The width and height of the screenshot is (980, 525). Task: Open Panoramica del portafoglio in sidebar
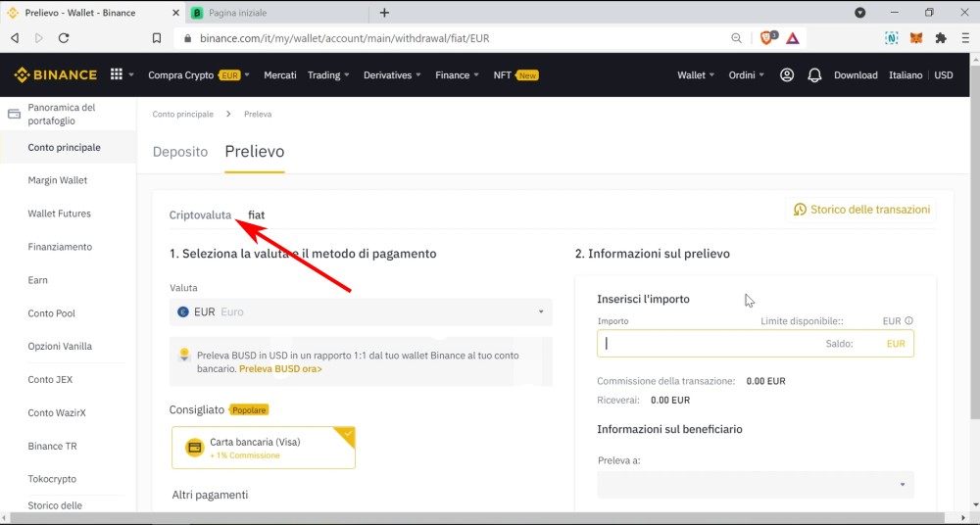tap(62, 114)
